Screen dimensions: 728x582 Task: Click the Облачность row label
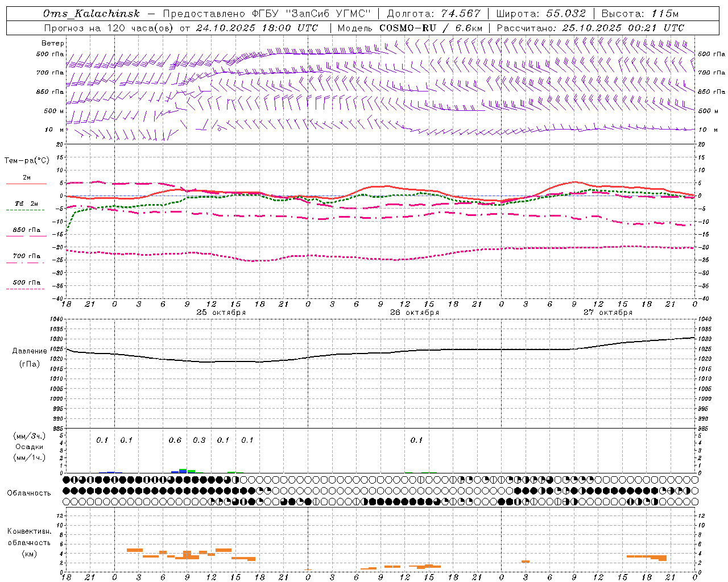pyautogui.click(x=29, y=493)
